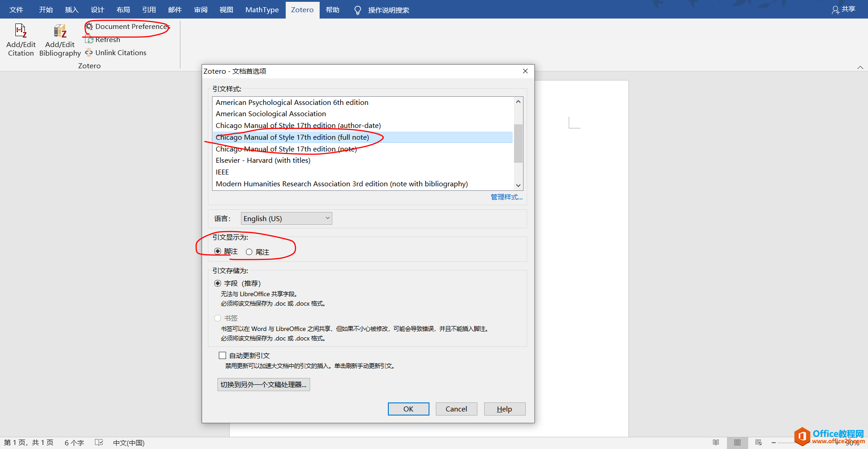
Task: Open the 布局 ribbon tab
Action: point(123,9)
